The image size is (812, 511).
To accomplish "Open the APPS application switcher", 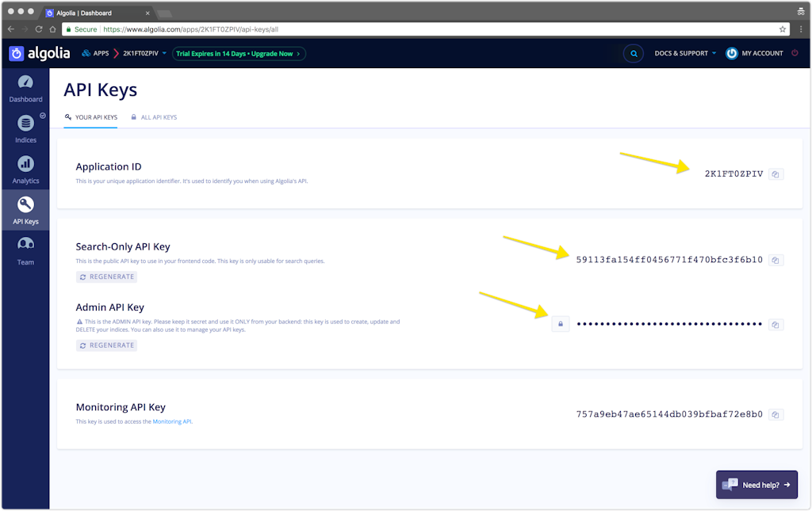I will pyautogui.click(x=97, y=54).
